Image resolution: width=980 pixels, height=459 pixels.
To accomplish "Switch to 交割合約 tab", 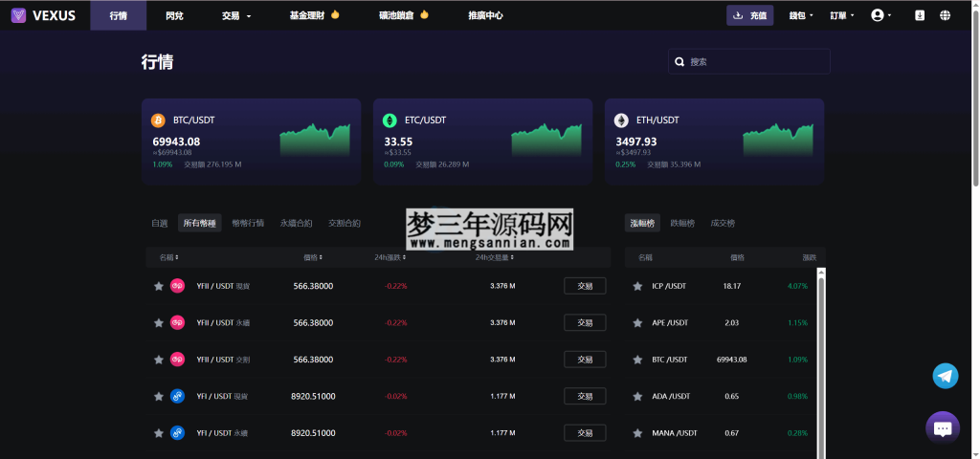I will (345, 223).
